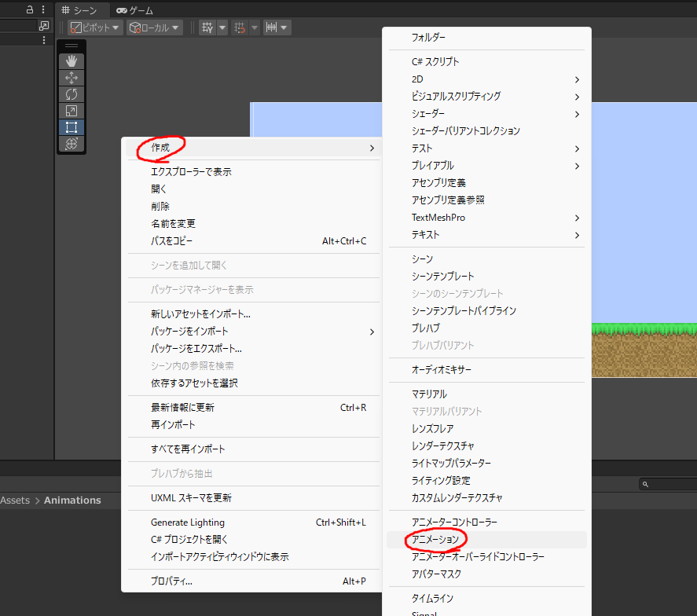
Task: Click the project search field
Action: (x=668, y=485)
